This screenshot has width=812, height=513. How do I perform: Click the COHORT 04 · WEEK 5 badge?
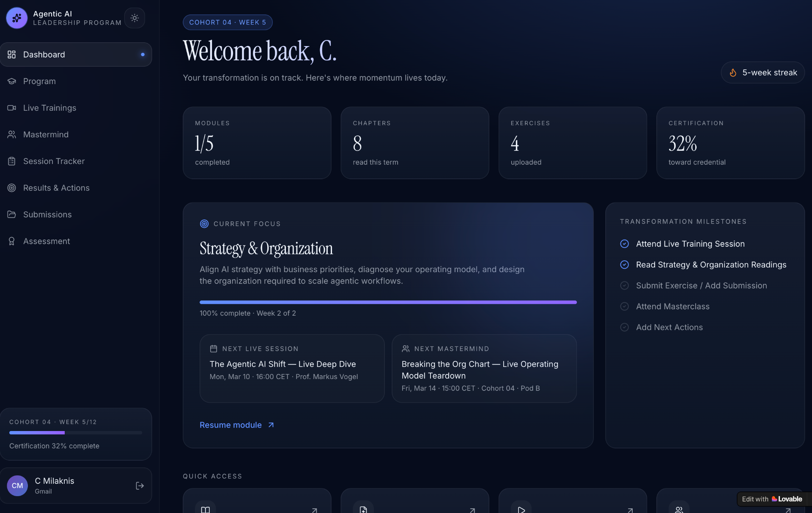tap(228, 22)
